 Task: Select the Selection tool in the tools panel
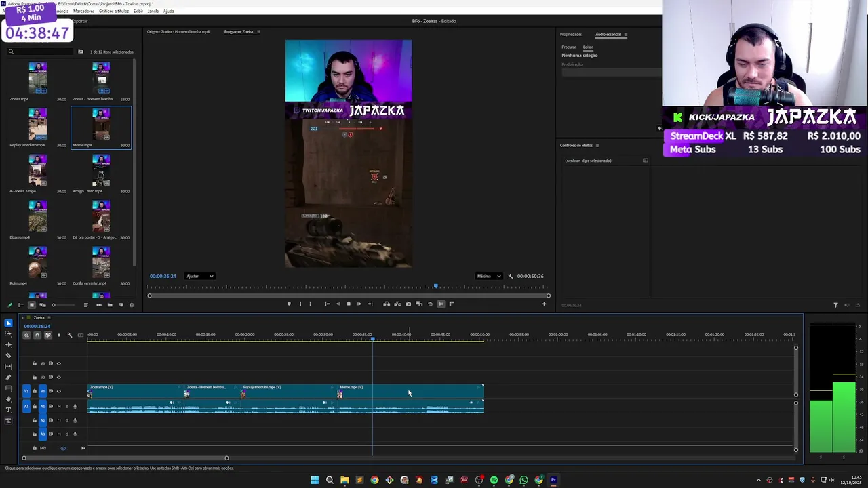[8, 323]
